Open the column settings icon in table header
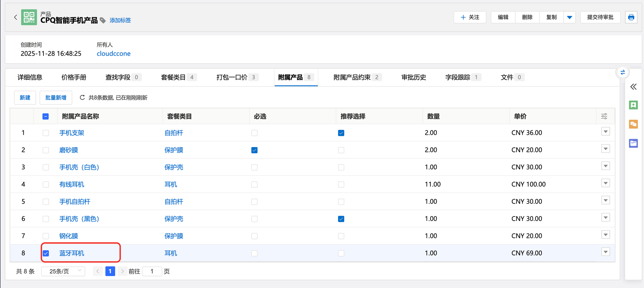 click(604, 116)
